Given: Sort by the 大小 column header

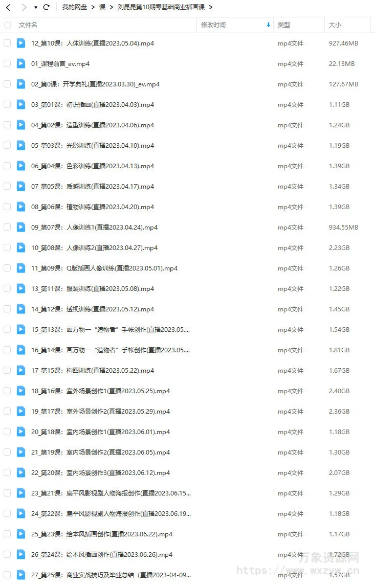Looking at the screenshot, I should click(335, 25).
